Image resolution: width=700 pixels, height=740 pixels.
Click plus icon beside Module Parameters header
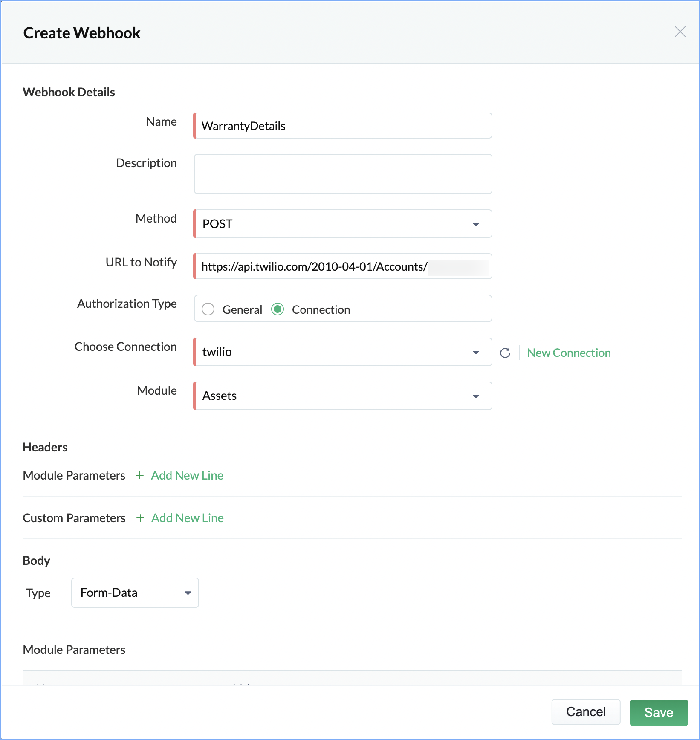140,475
